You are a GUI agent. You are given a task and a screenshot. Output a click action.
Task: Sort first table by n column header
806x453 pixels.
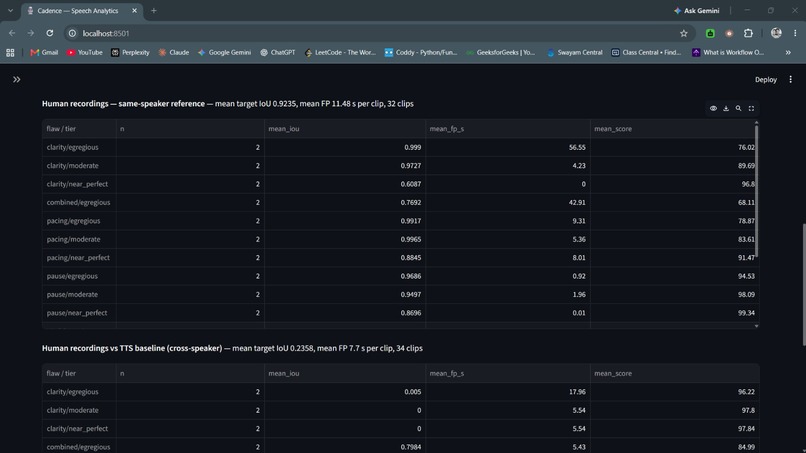[190, 129]
